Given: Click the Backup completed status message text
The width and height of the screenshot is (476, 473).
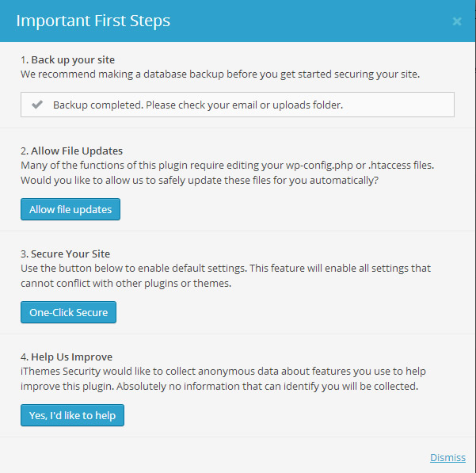Looking at the screenshot, I should tap(198, 105).
